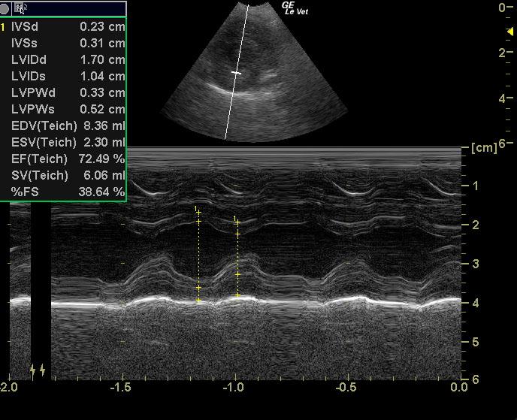The height and width of the screenshot is (420, 517).
Task: Click the right lightning bolt icon
Action: (x=43, y=370)
